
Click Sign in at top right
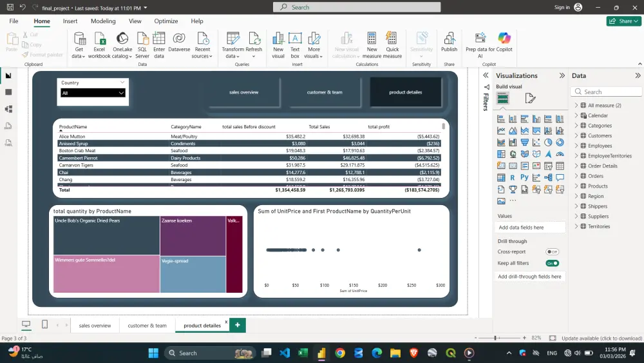(x=562, y=7)
